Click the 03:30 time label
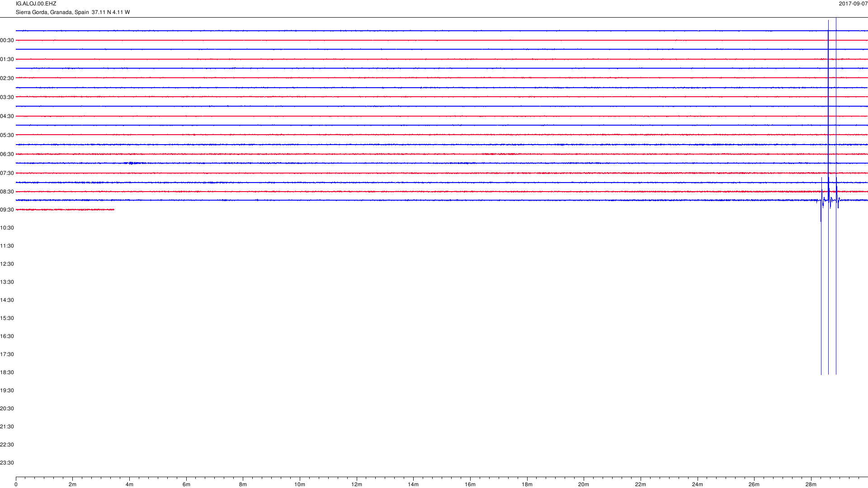868x488 pixels. point(7,97)
